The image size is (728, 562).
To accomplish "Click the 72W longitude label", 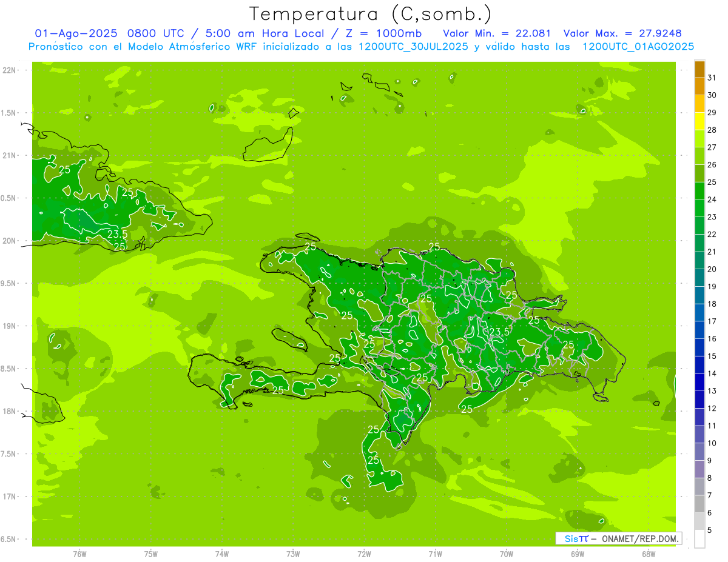I will (x=364, y=554).
